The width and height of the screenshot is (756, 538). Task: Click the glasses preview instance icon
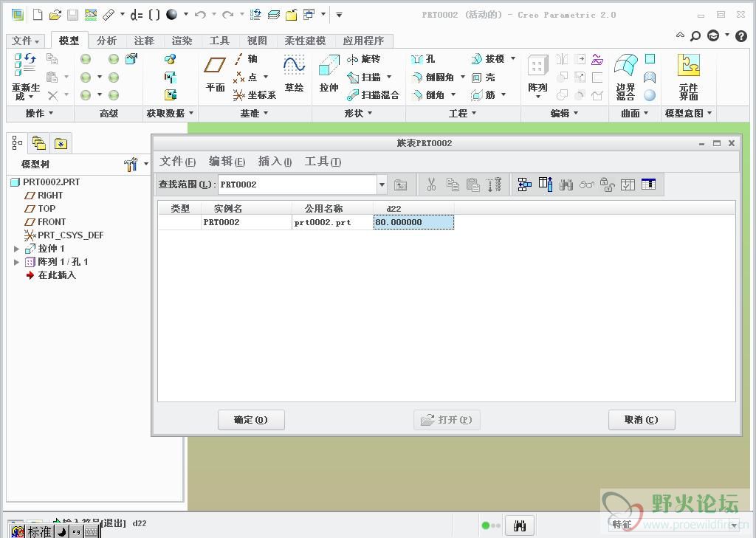586,184
